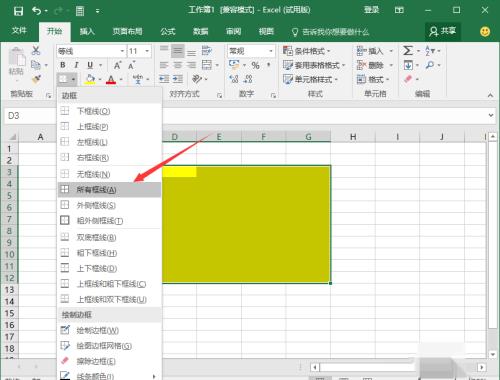Screen dimensions: 500x380
Task: Click the yellow fill color button
Action: pyautogui.click(x=89, y=79)
